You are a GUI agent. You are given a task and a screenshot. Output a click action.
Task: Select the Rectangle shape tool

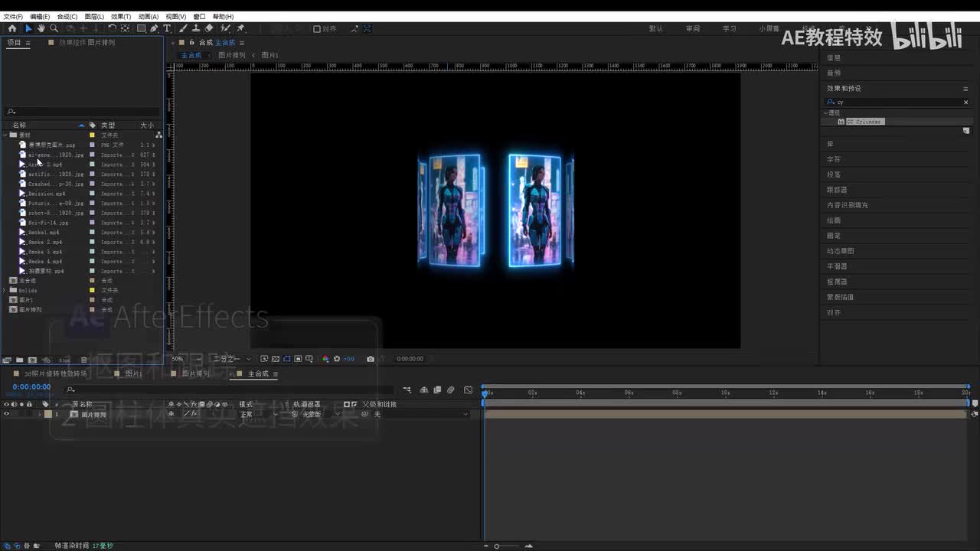coord(142,28)
